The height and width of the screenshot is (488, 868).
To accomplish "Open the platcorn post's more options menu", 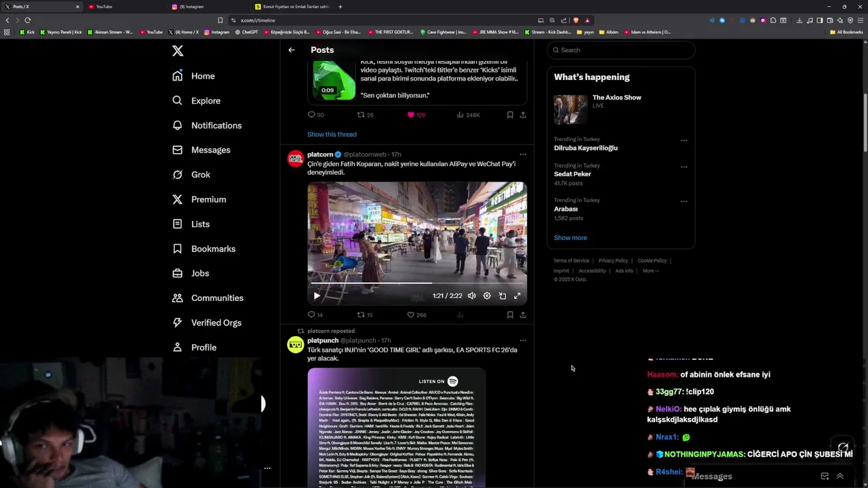I will tap(523, 155).
